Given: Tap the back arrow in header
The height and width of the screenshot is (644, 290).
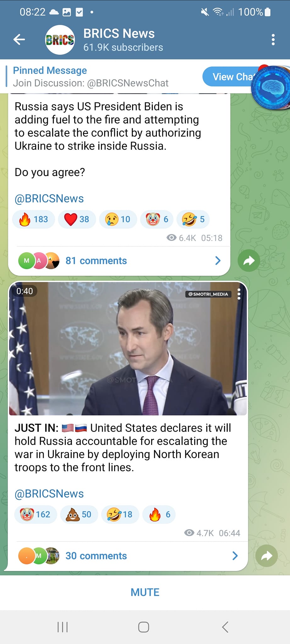Looking at the screenshot, I should point(19,40).
